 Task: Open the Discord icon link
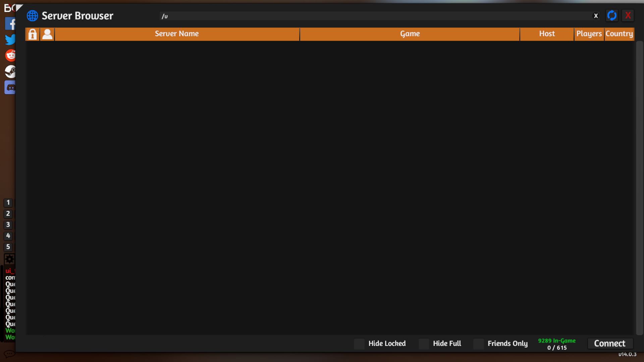tap(10, 87)
